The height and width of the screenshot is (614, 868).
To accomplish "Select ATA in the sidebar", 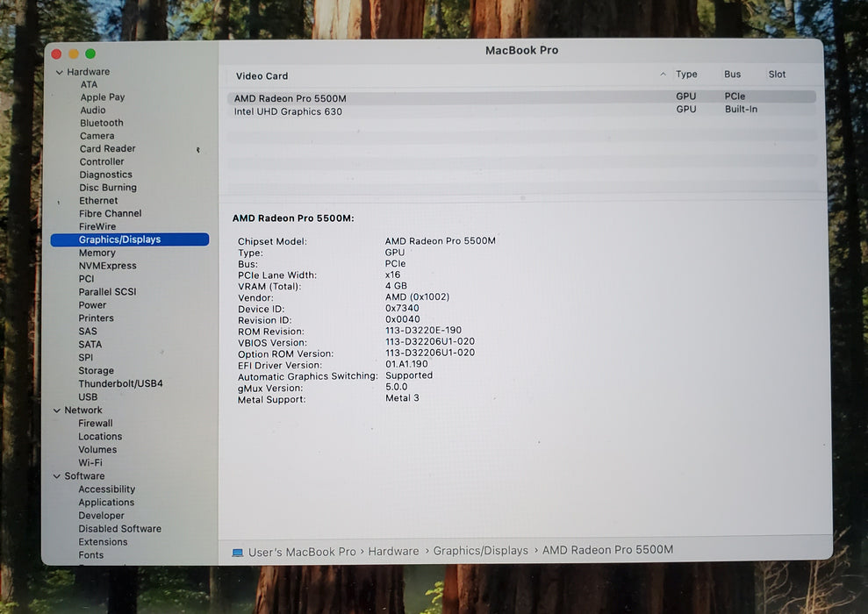I will click(x=89, y=84).
